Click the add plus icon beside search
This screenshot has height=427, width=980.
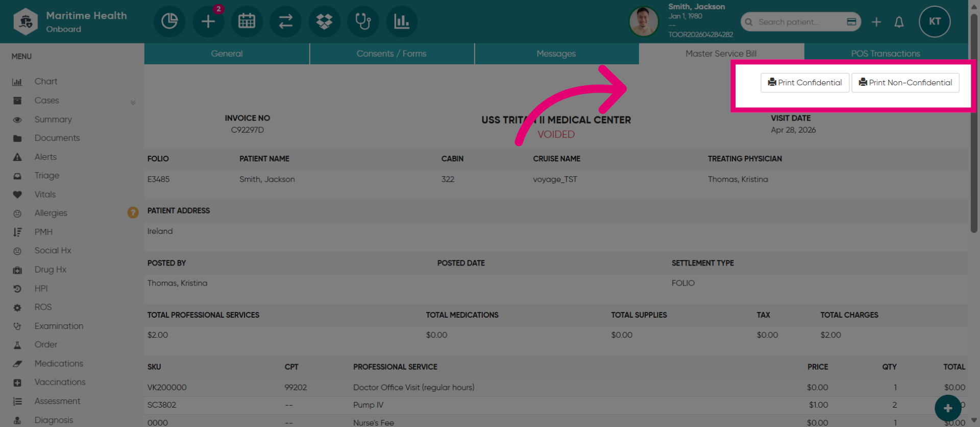point(876,22)
